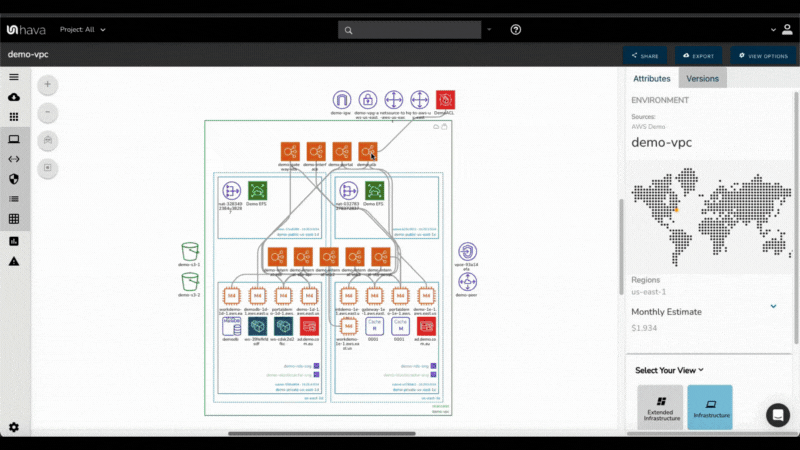Select the laptop infrastructure view icon
The width and height of the screenshot is (800, 450).
pos(14,139)
